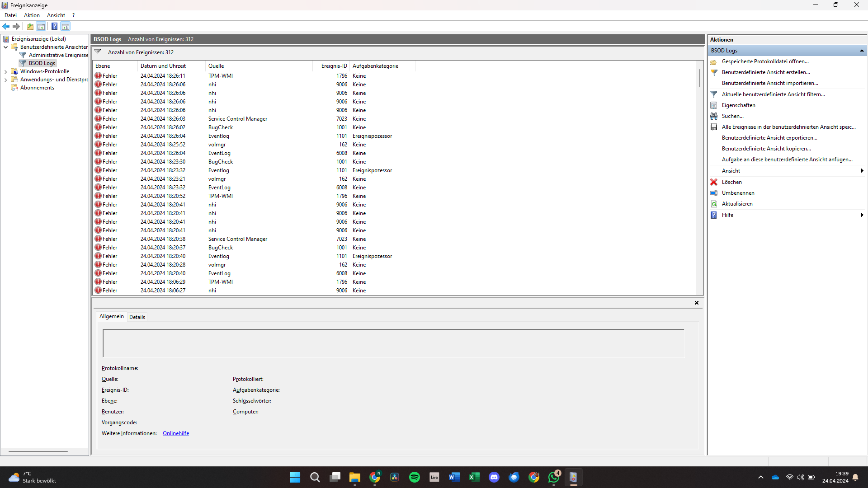Click the red Löschen X icon
Viewport: 868px width, 488px height.
(714, 182)
